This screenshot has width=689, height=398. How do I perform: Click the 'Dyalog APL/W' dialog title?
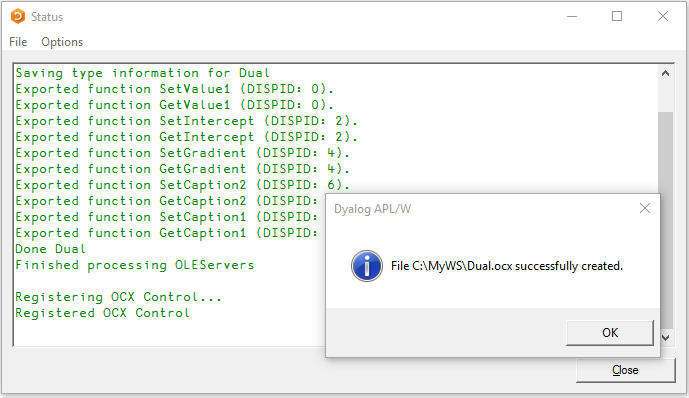372,209
